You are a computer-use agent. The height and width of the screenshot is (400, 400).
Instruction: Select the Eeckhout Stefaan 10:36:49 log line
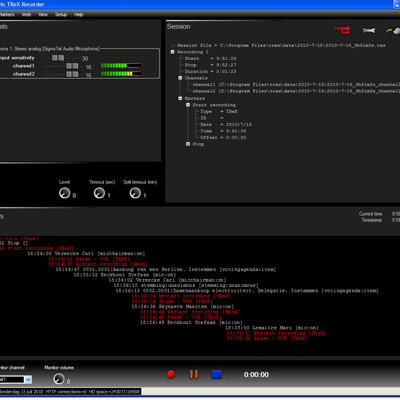pyautogui.click(x=191, y=323)
